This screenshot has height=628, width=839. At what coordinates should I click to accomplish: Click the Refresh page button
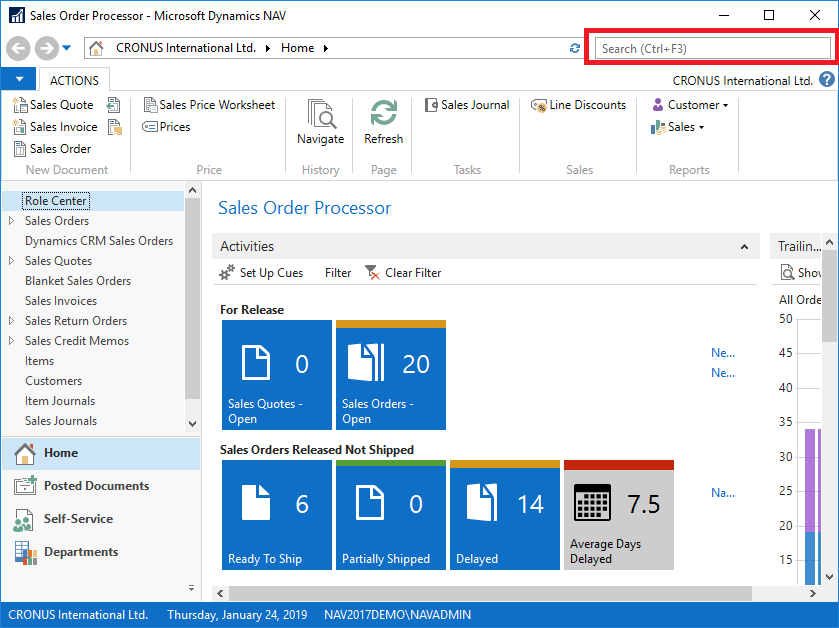coord(383,122)
